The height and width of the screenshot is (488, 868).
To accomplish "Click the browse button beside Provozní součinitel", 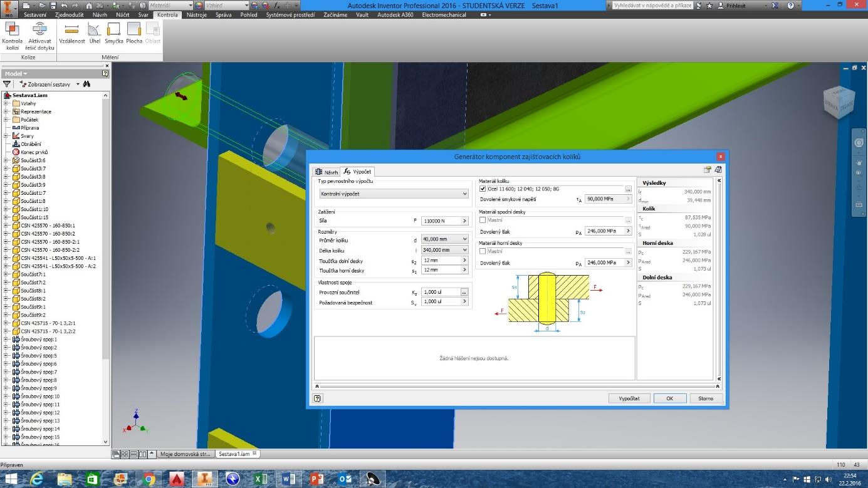I will (464, 292).
